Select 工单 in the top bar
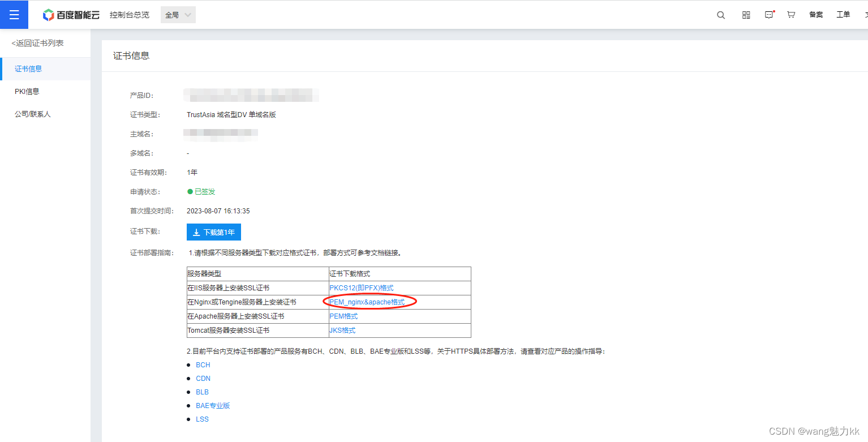 [843, 15]
